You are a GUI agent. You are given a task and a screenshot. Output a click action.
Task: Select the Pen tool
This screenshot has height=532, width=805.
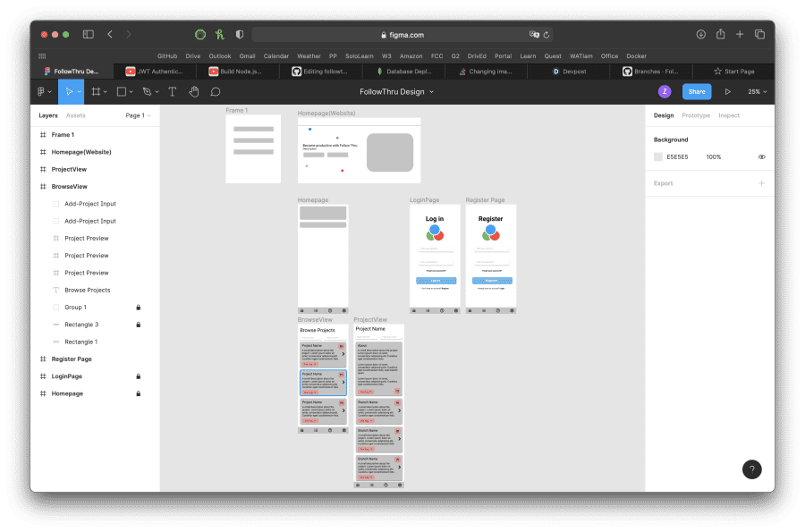[148, 92]
